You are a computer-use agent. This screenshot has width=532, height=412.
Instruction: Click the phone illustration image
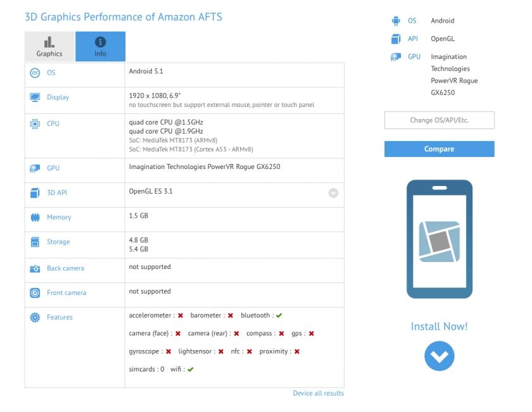(439, 239)
